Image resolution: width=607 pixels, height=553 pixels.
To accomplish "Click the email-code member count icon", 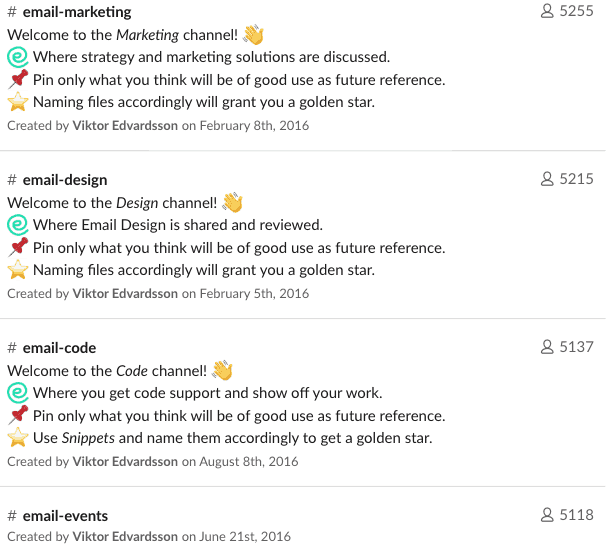I will pyautogui.click(x=547, y=347).
